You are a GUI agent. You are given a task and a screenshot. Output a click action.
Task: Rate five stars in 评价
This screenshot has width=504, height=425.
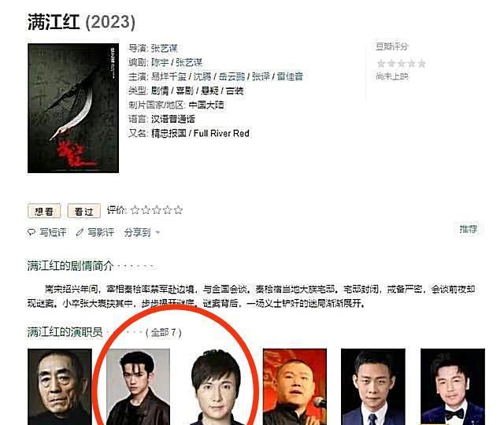point(178,210)
